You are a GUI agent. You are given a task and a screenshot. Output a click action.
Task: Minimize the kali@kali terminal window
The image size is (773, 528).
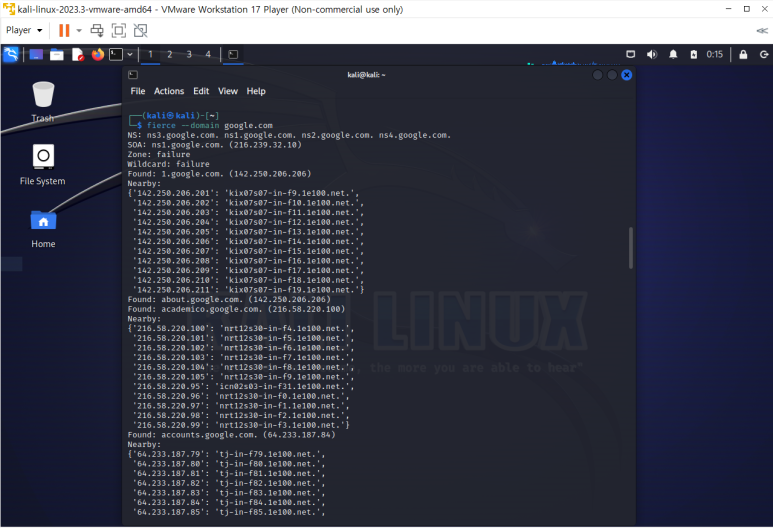pyautogui.click(x=597, y=75)
